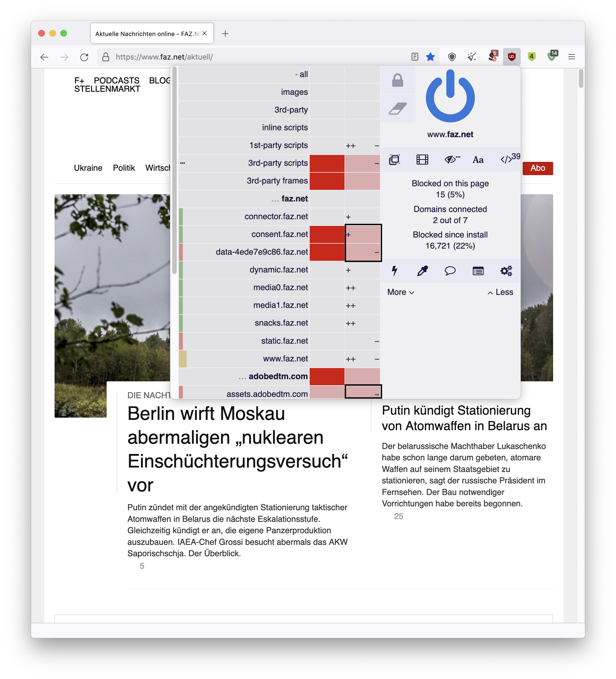Click the ellipsis beside 3rd-party scripts
The height and width of the screenshot is (679, 616).
pyautogui.click(x=183, y=163)
